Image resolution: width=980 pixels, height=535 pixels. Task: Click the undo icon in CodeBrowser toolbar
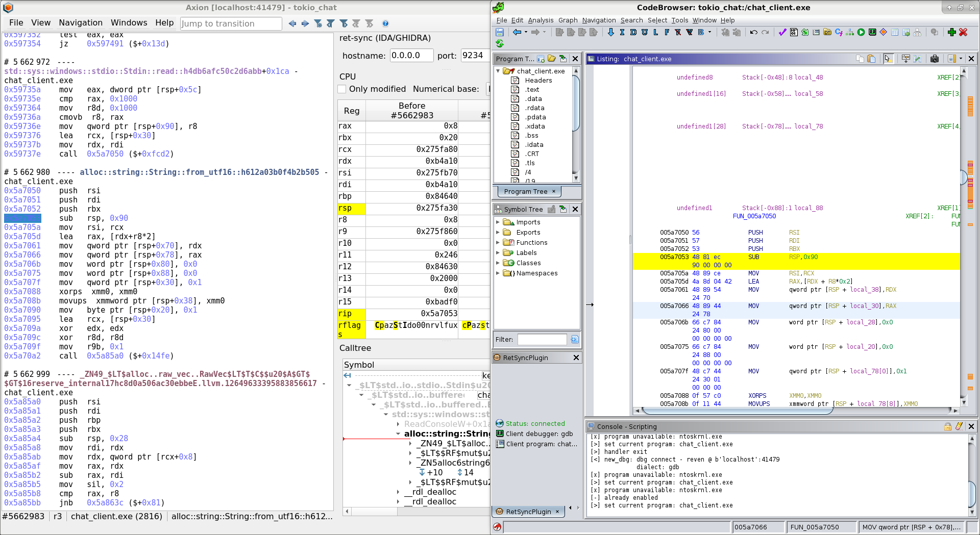[x=753, y=32]
